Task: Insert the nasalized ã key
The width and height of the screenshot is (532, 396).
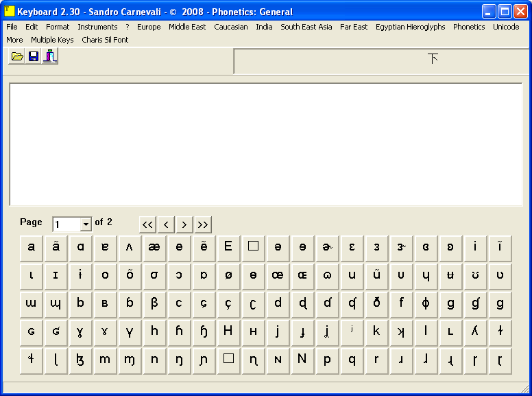Action: pos(56,248)
